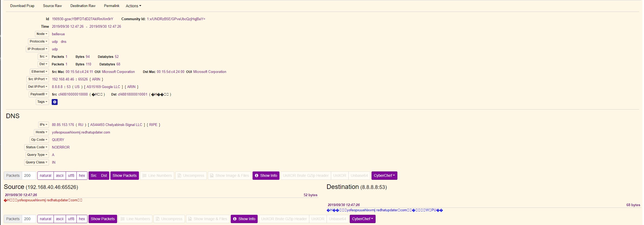Expand the upper CyberChef dropdown

click(384, 175)
